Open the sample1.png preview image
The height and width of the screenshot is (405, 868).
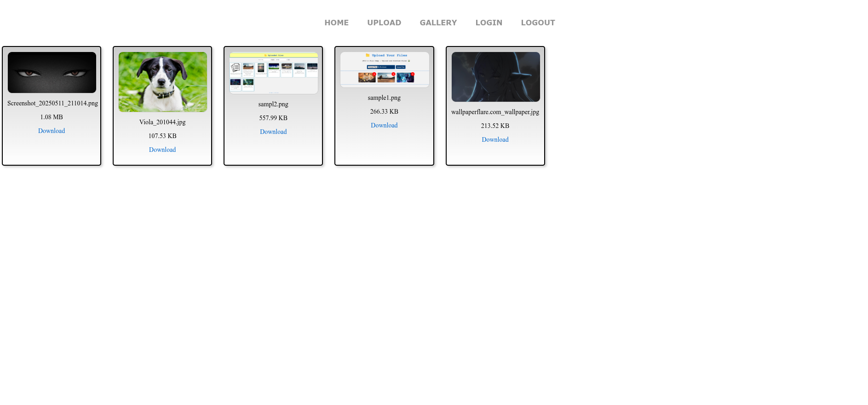click(x=385, y=69)
